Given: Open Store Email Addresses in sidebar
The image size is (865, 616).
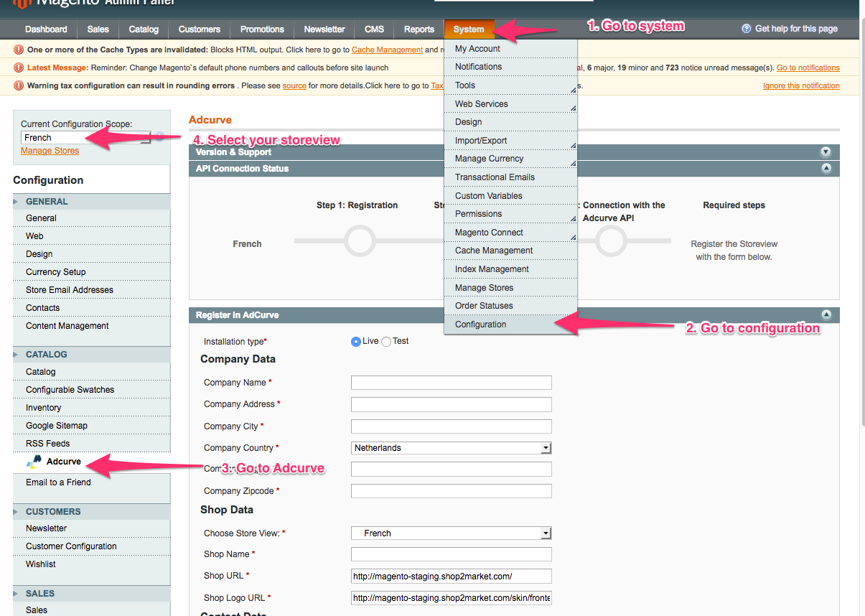Looking at the screenshot, I should pos(92,290).
